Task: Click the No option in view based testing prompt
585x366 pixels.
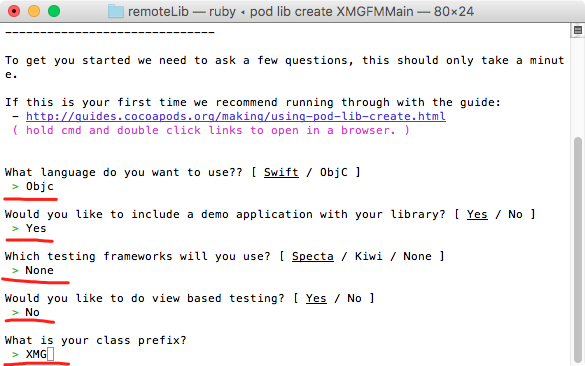Action: (x=354, y=298)
